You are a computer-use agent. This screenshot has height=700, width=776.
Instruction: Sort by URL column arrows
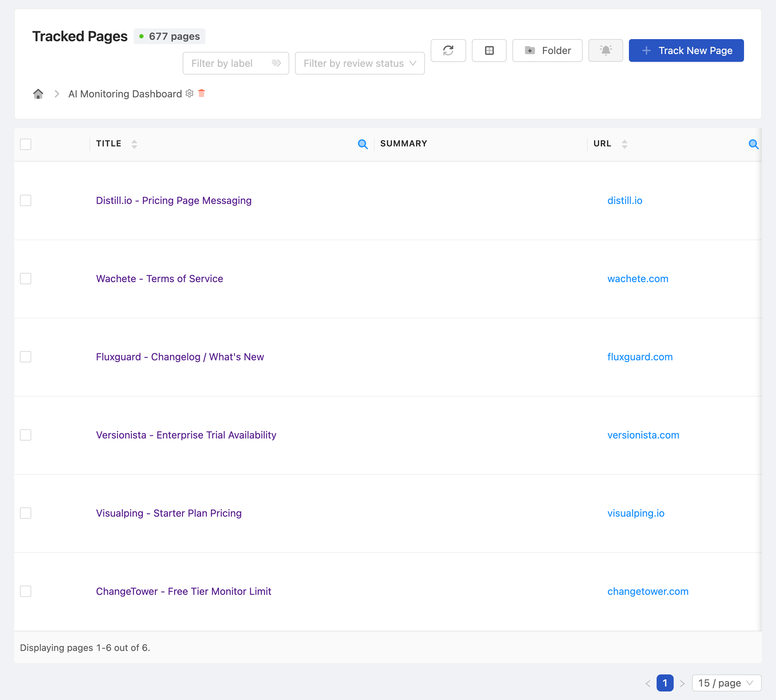pyautogui.click(x=625, y=144)
